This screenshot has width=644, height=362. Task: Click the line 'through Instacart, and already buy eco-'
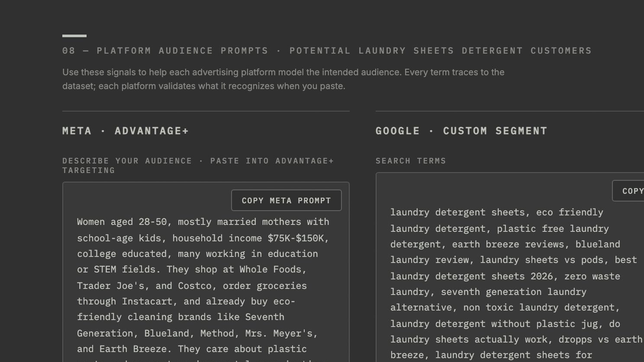coord(186,301)
